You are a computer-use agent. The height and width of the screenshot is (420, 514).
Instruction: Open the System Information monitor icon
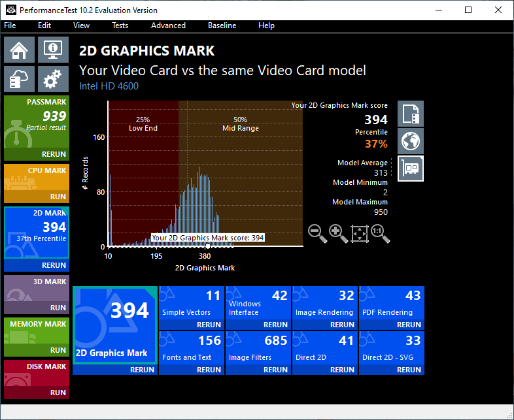[x=53, y=50]
